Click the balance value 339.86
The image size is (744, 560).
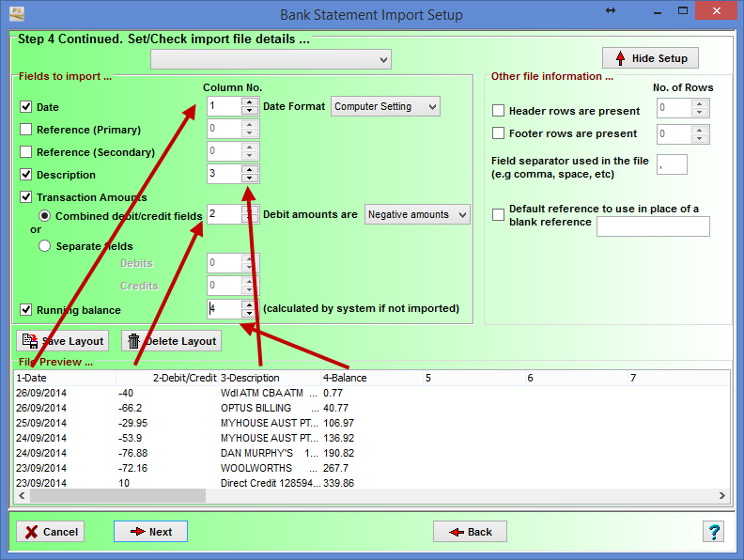[338, 483]
